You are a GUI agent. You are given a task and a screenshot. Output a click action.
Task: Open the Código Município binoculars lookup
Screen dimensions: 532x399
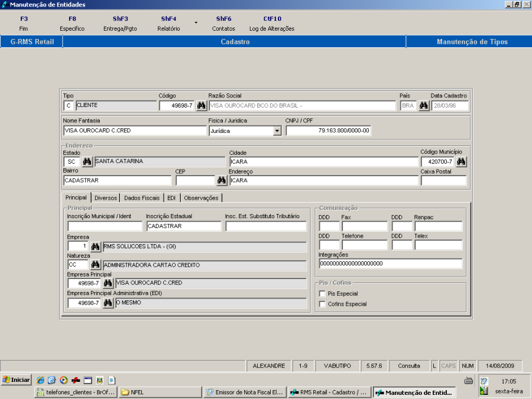pyautogui.click(x=461, y=161)
